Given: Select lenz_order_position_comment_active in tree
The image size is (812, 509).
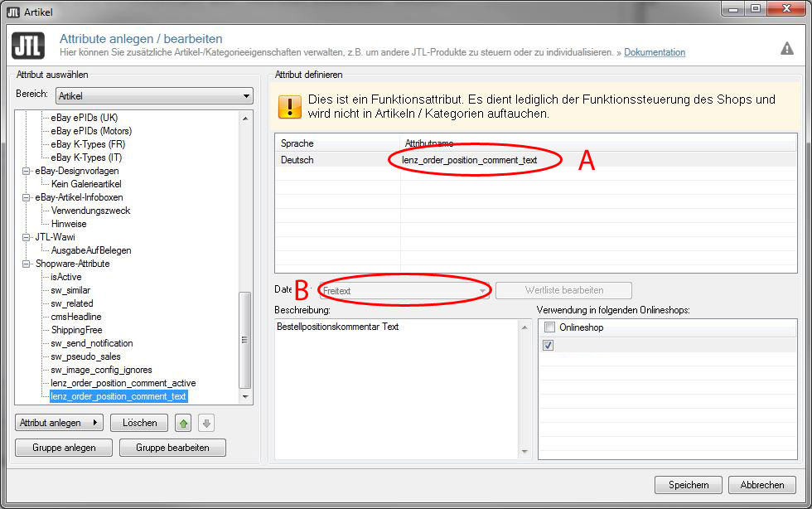Looking at the screenshot, I should click(123, 383).
